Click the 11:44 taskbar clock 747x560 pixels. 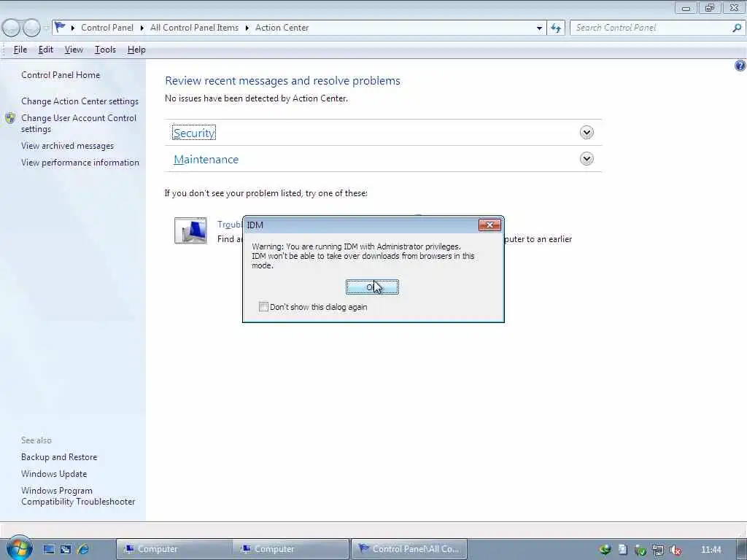[x=711, y=550]
